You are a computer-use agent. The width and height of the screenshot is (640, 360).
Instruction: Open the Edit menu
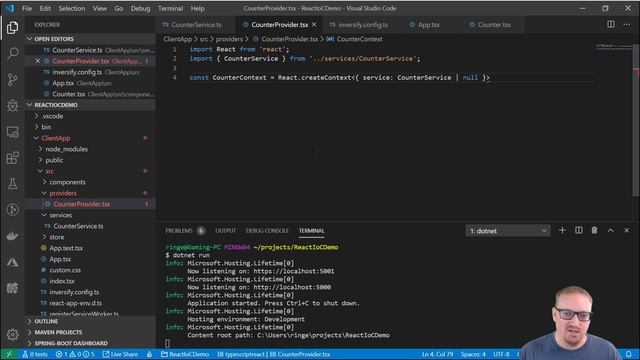click(x=45, y=8)
